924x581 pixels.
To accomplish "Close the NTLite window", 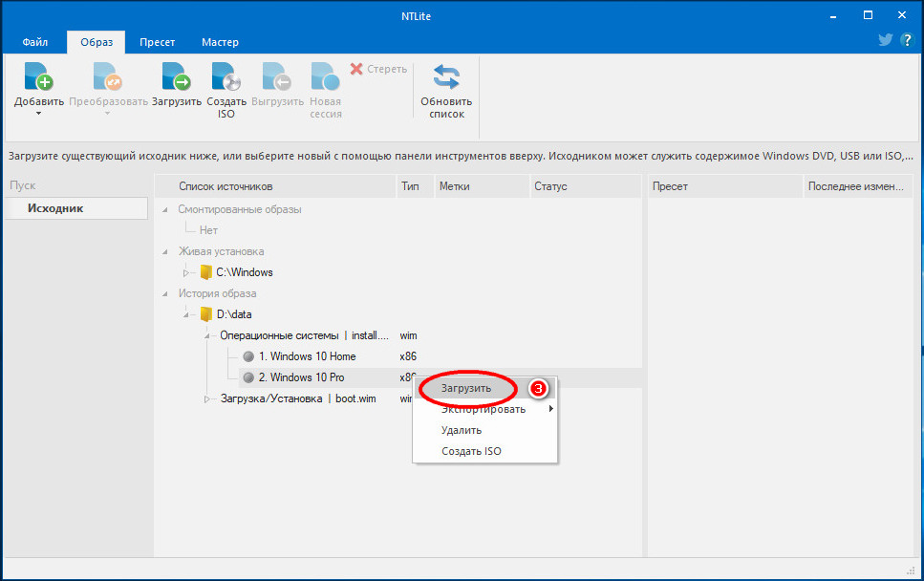I will tap(902, 16).
